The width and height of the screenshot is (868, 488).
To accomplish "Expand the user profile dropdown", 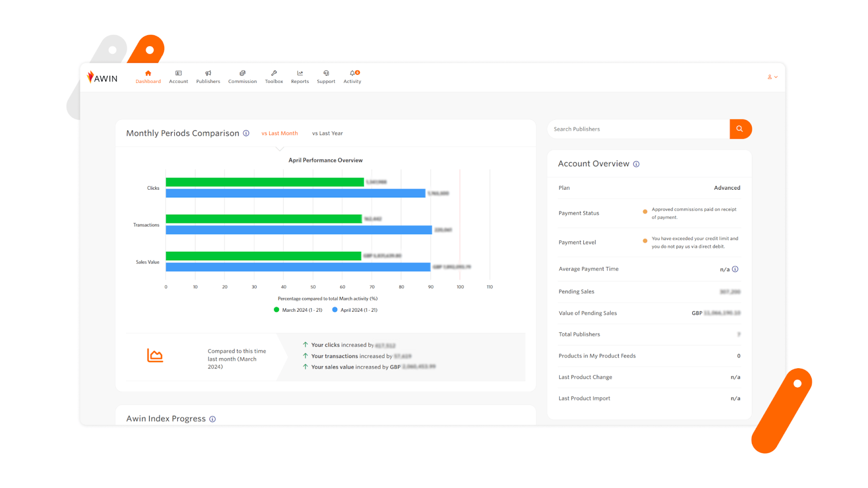I will [x=773, y=77].
